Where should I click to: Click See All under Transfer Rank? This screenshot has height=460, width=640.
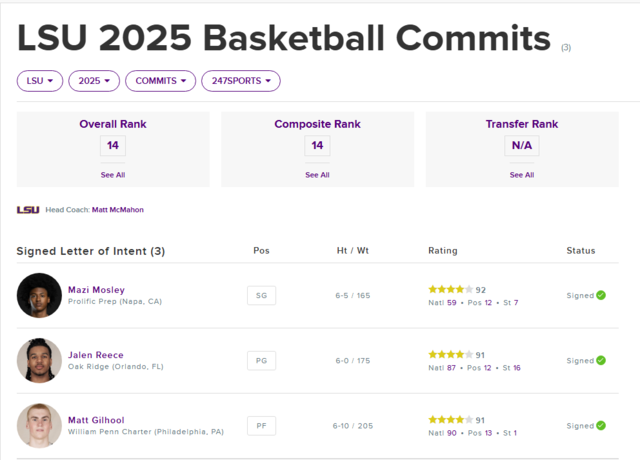click(x=522, y=175)
